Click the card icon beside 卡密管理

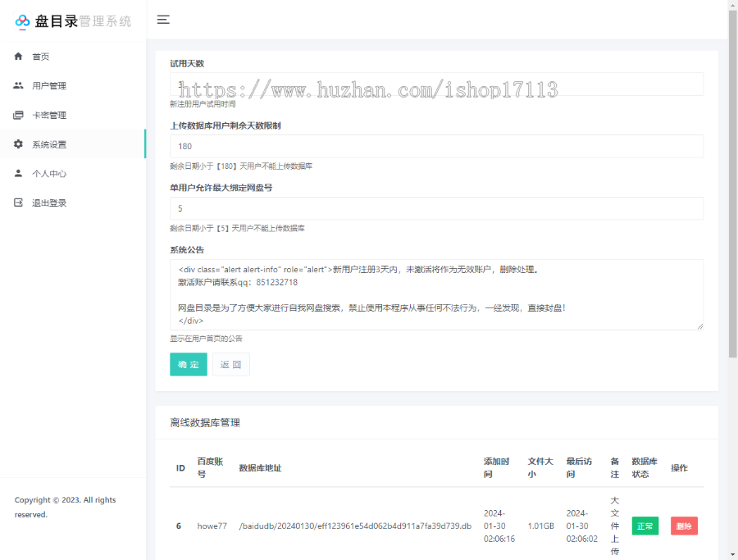[18, 115]
